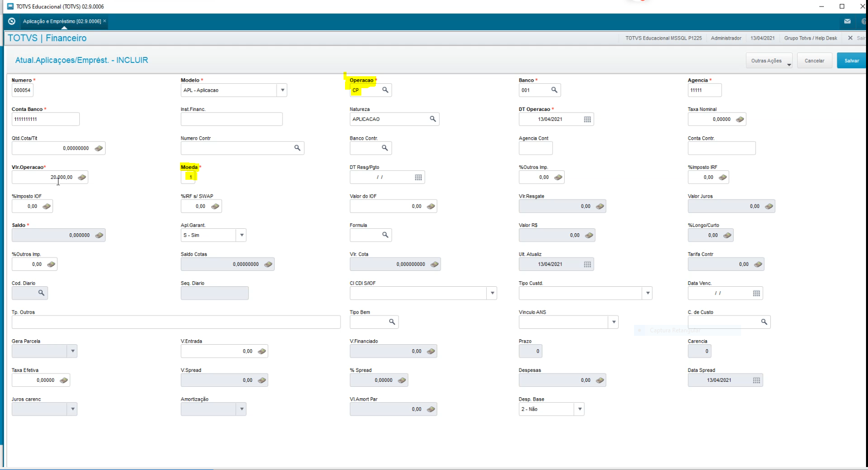This screenshot has width=868, height=470.
Task: Open the Outras Ações menu button
Action: (769, 60)
